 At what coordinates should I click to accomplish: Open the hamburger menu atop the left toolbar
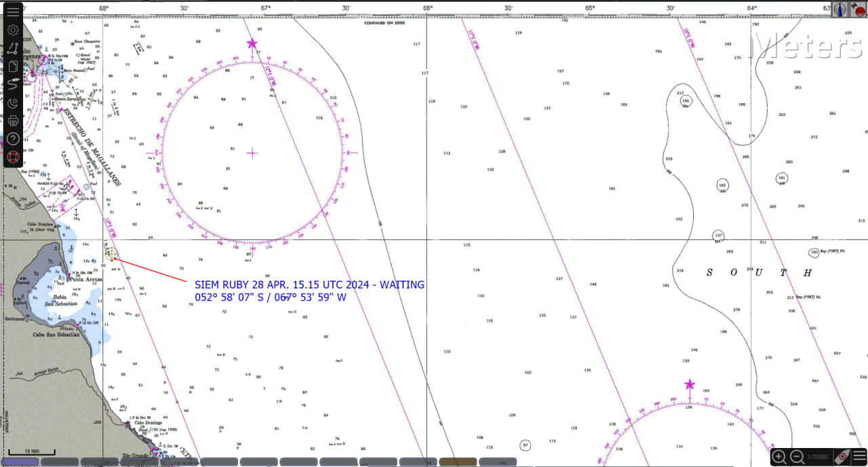click(13, 11)
